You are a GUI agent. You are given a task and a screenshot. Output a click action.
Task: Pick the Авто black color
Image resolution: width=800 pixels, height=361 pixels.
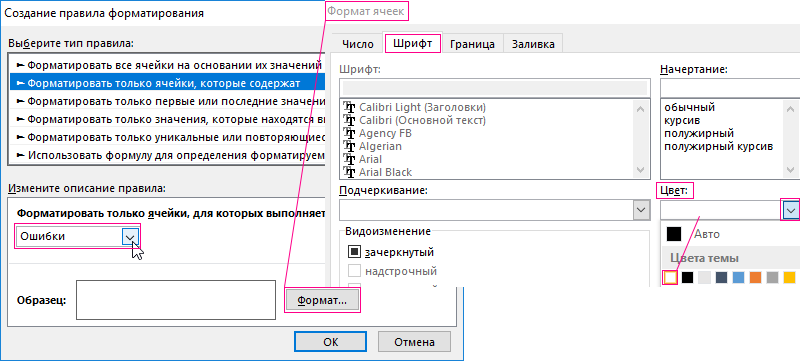[674, 234]
